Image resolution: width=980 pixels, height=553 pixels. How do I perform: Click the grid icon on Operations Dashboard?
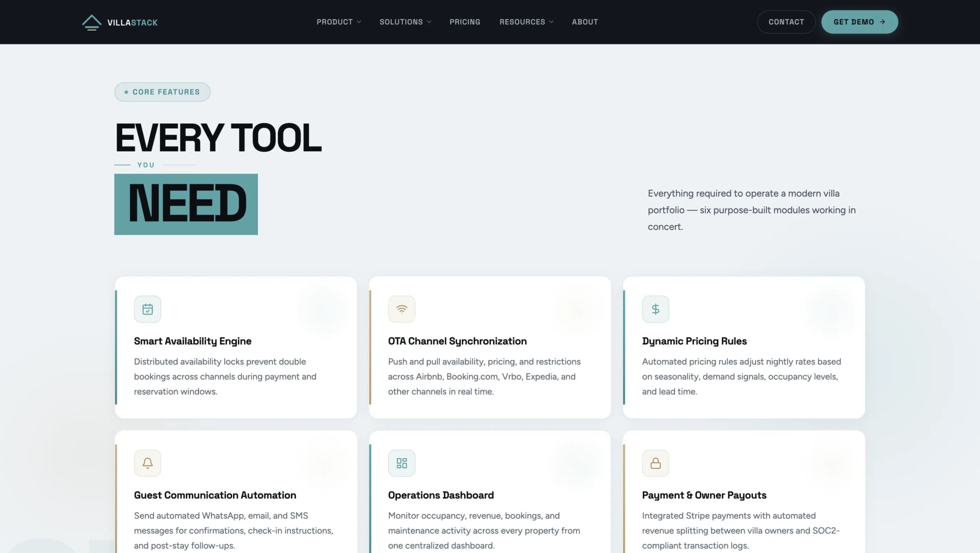401,463
